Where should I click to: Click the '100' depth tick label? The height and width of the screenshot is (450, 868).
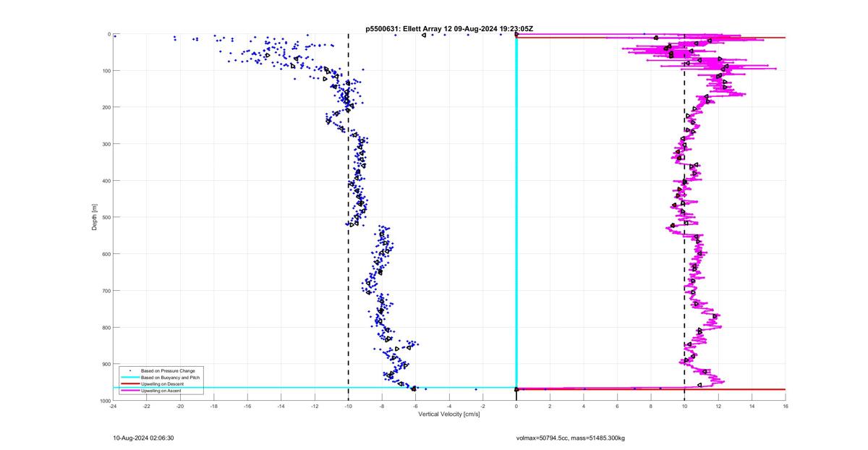[x=106, y=71]
